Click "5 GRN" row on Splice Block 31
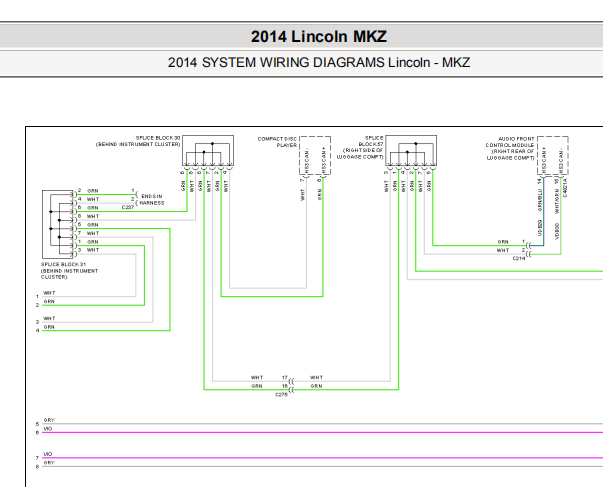 (x=88, y=225)
